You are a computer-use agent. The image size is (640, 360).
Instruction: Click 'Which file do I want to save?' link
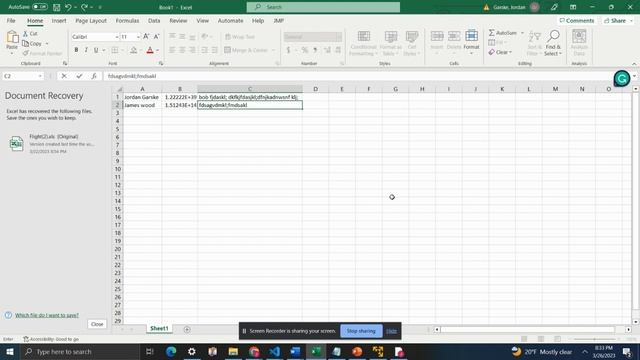tap(47, 315)
